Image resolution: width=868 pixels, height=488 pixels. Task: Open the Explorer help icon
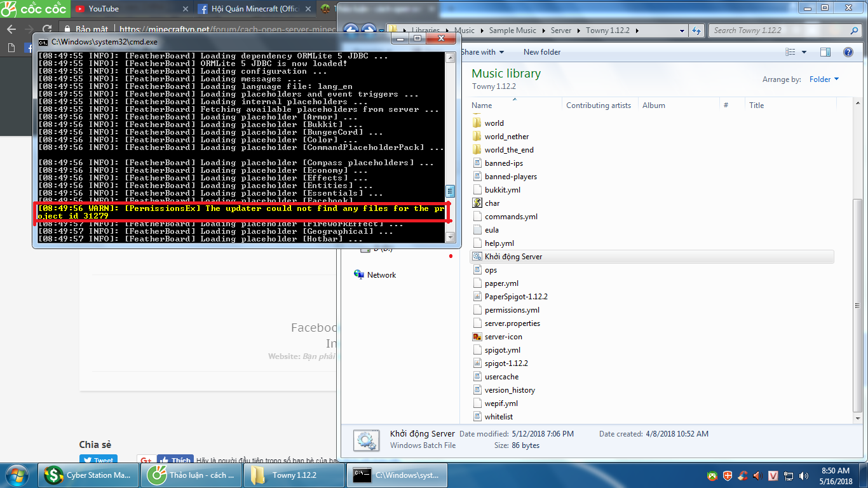[848, 52]
